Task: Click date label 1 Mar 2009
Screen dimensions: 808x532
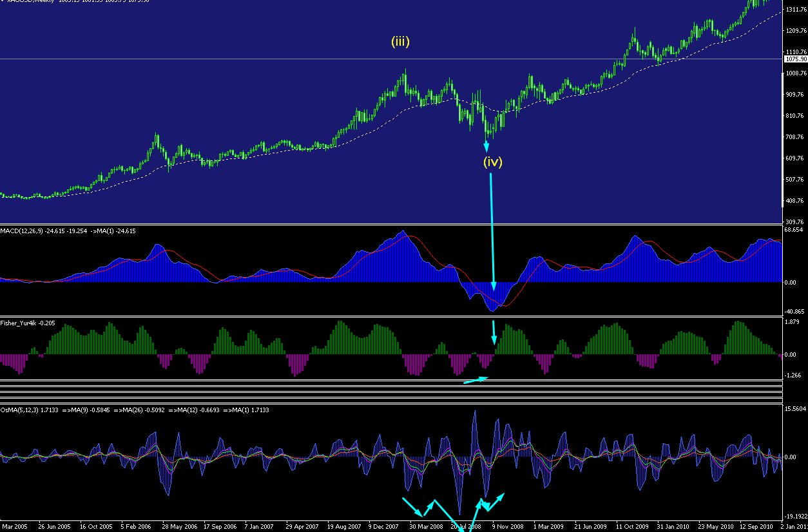Action: [550, 527]
